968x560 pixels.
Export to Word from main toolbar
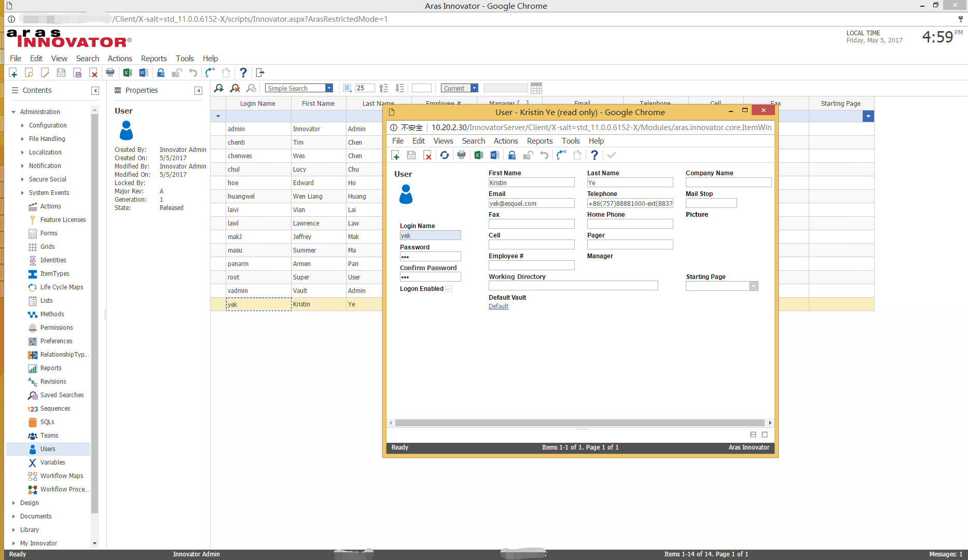tap(143, 73)
